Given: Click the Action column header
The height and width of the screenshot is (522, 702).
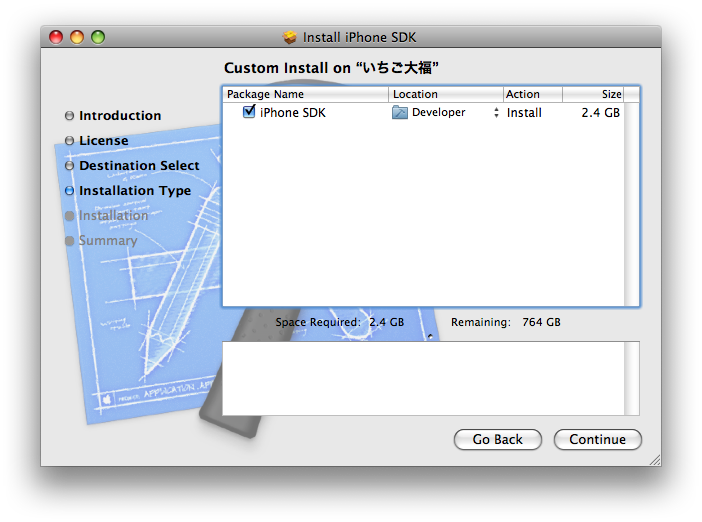Looking at the screenshot, I should pyautogui.click(x=532, y=94).
